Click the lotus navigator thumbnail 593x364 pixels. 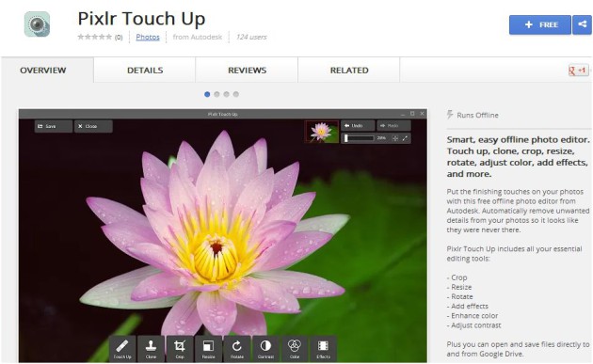[x=322, y=132]
